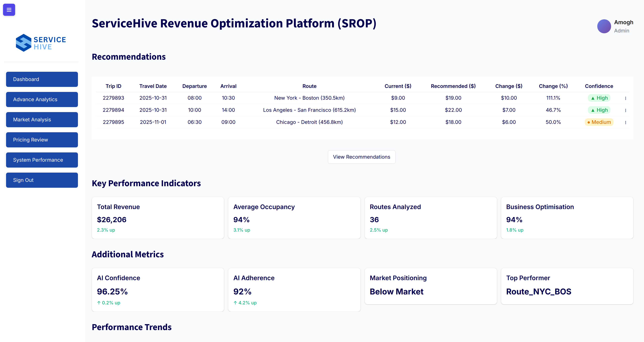The height and width of the screenshot is (342, 644).
Task: Open the New York - Boston trip options
Action: [626, 98]
